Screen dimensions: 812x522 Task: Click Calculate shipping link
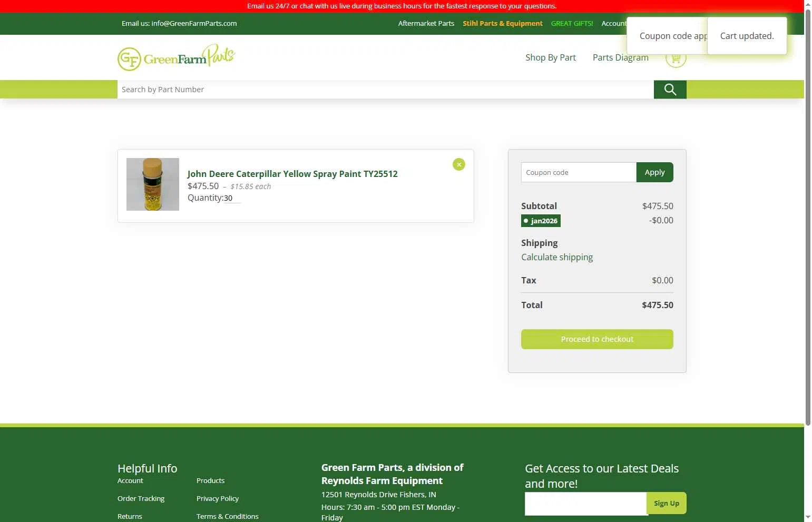click(557, 257)
